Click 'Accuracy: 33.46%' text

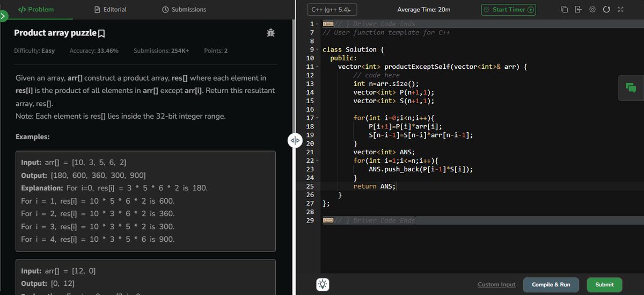tap(94, 51)
